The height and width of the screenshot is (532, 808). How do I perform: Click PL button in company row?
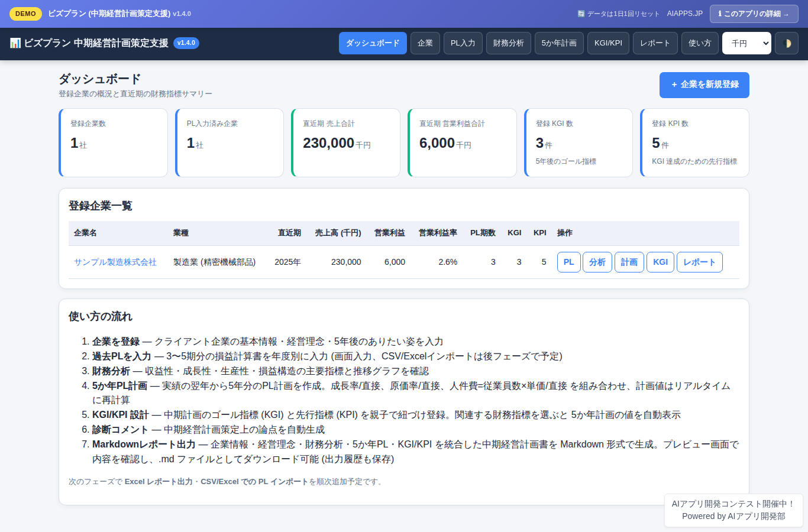coord(568,262)
